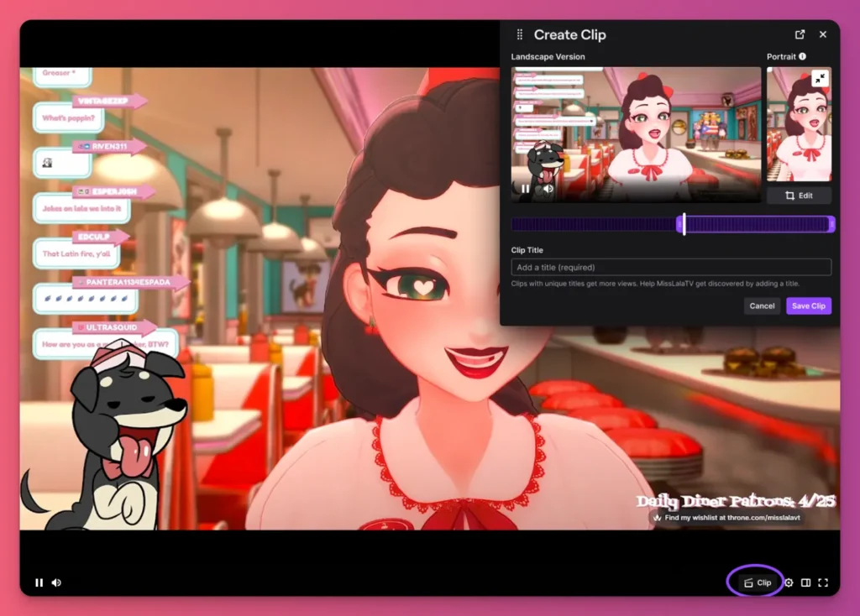Collapse the portrait preview

[820, 78]
